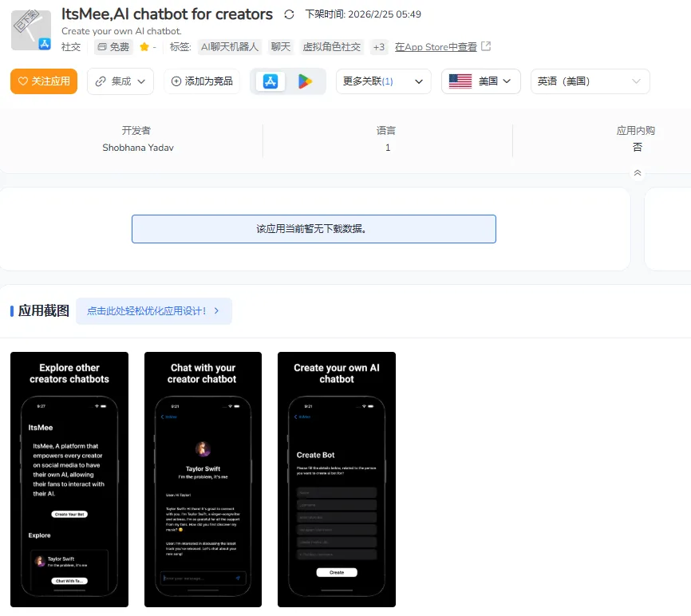Click the chain link icon in 集成
The image size is (691, 616).
tap(101, 81)
